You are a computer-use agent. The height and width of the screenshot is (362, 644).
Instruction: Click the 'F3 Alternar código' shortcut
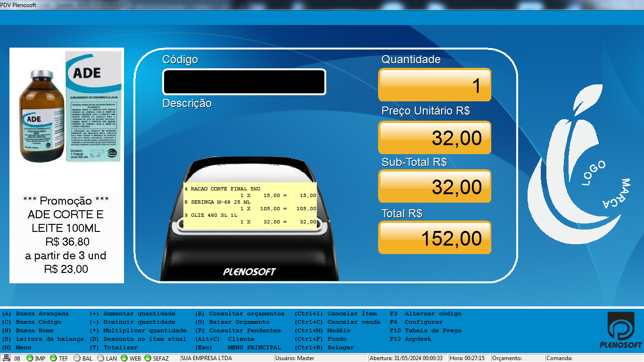426,313
